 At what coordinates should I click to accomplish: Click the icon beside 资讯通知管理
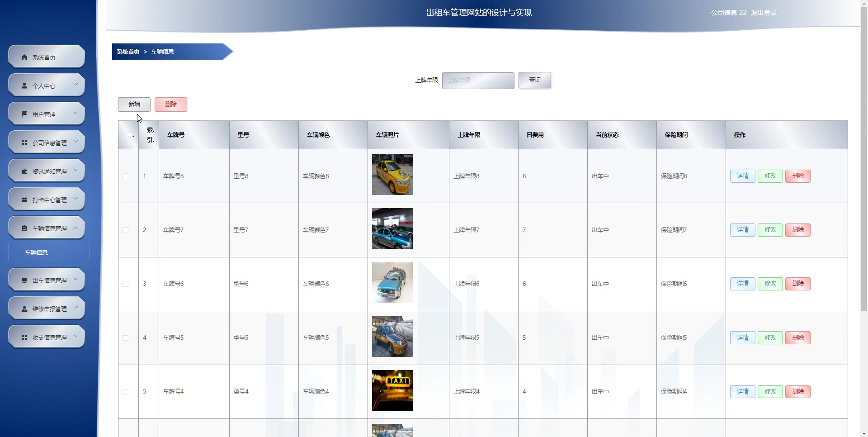click(24, 171)
